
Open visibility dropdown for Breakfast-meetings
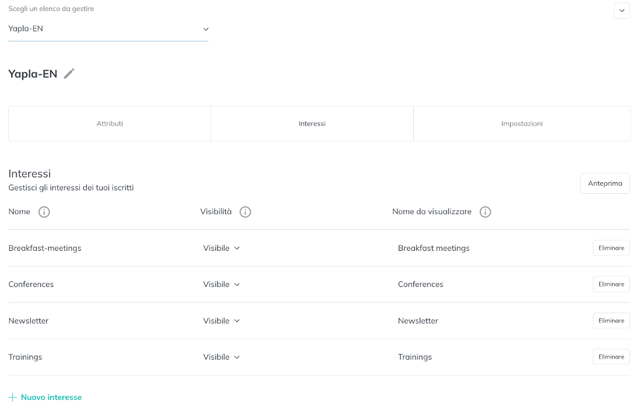(221, 248)
